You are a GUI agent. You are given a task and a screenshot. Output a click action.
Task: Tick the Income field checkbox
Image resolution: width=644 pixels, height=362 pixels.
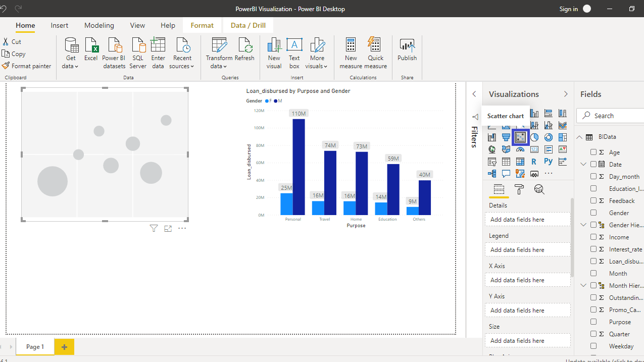593,237
